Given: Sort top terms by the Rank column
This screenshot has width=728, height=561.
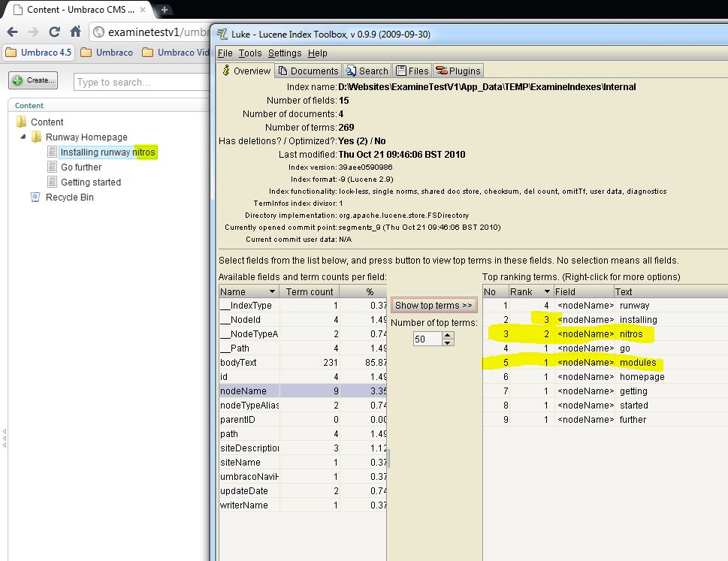Looking at the screenshot, I should 531,292.
